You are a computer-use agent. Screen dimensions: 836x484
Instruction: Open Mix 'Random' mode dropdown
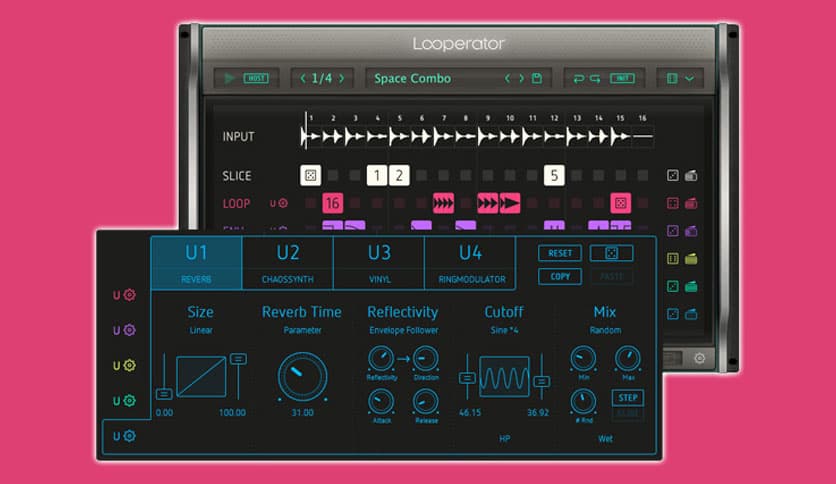[x=605, y=330]
